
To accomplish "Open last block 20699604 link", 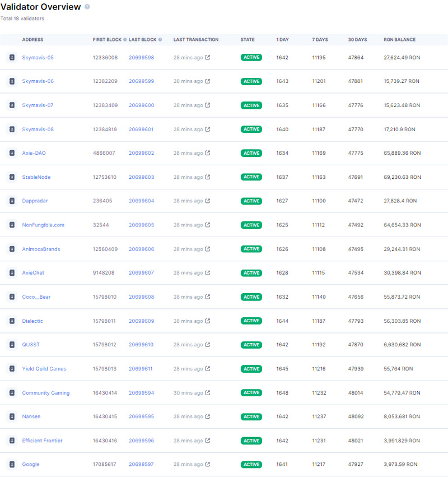I will click(141, 201).
